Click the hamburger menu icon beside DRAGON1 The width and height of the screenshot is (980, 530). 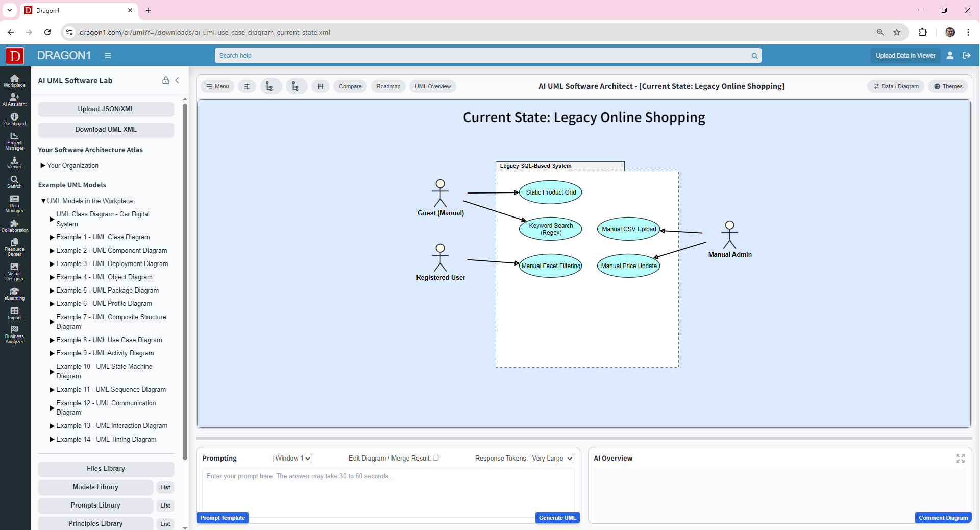(108, 56)
